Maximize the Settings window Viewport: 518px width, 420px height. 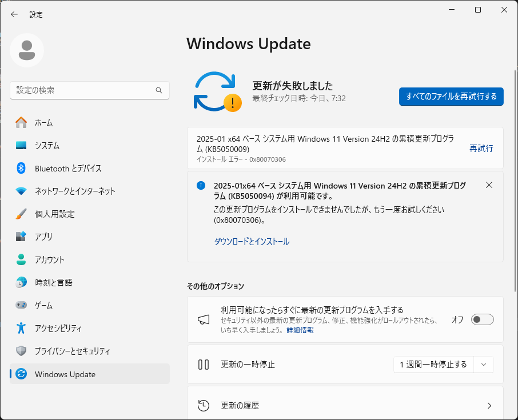(x=478, y=10)
